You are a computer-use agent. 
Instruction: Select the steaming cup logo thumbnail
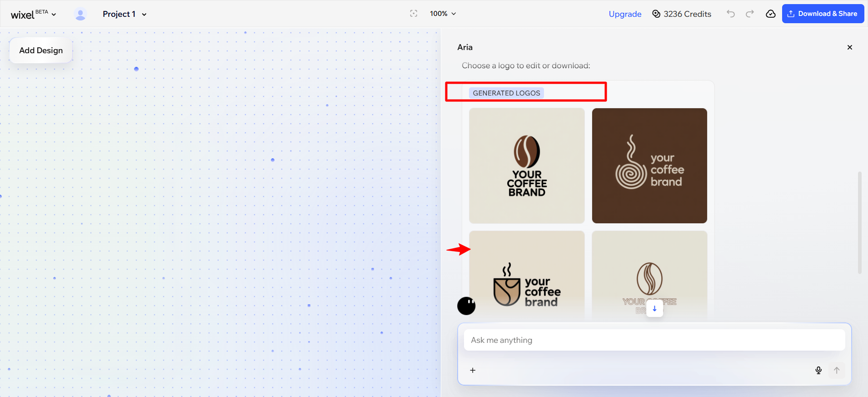[x=527, y=274]
